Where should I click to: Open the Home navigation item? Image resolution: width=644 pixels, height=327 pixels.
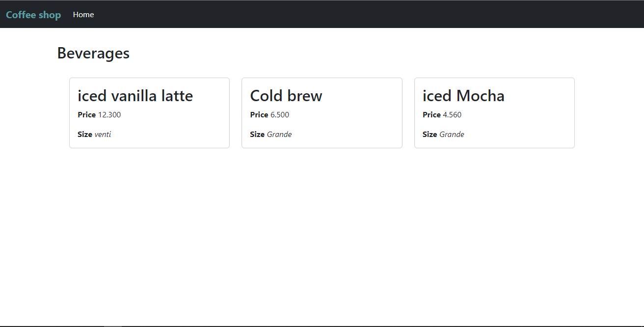(x=83, y=14)
